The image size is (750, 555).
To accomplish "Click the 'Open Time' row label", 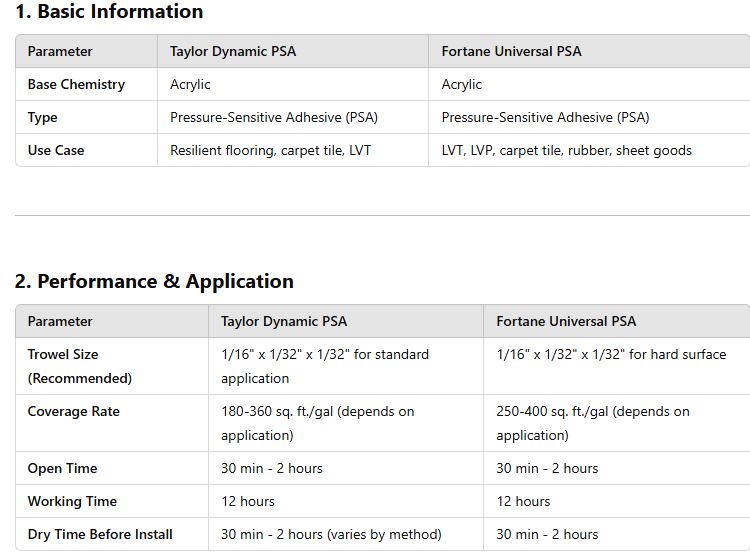I will (62, 468).
